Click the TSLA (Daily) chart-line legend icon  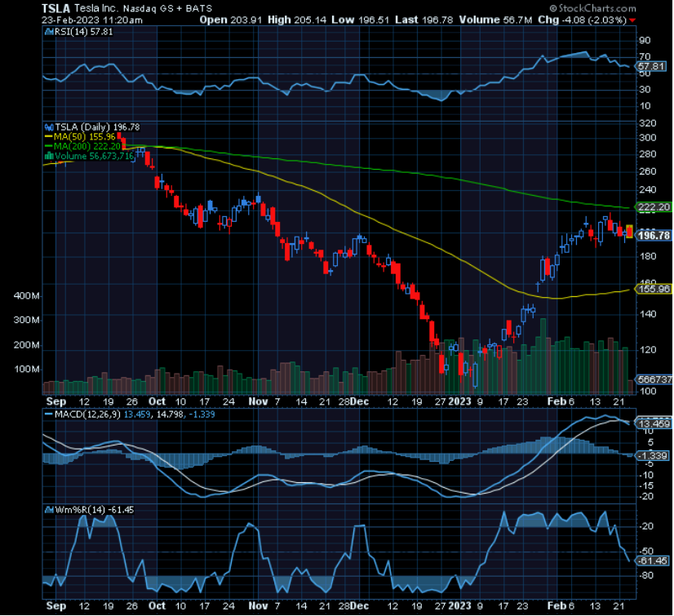pos(49,127)
